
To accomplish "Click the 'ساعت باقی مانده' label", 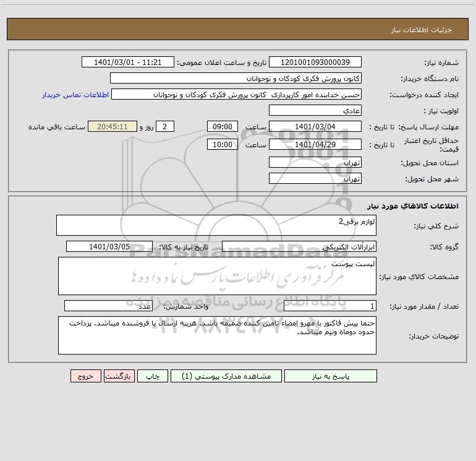I will tap(57, 127).
